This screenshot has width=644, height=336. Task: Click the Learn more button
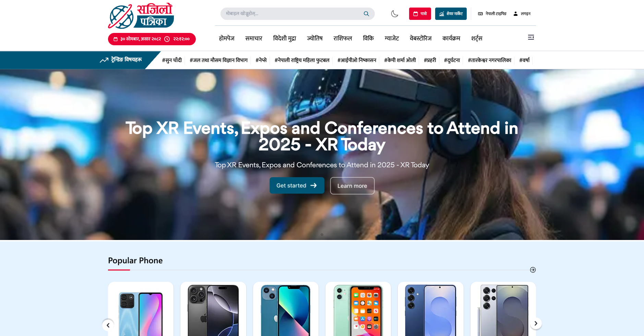(x=352, y=186)
